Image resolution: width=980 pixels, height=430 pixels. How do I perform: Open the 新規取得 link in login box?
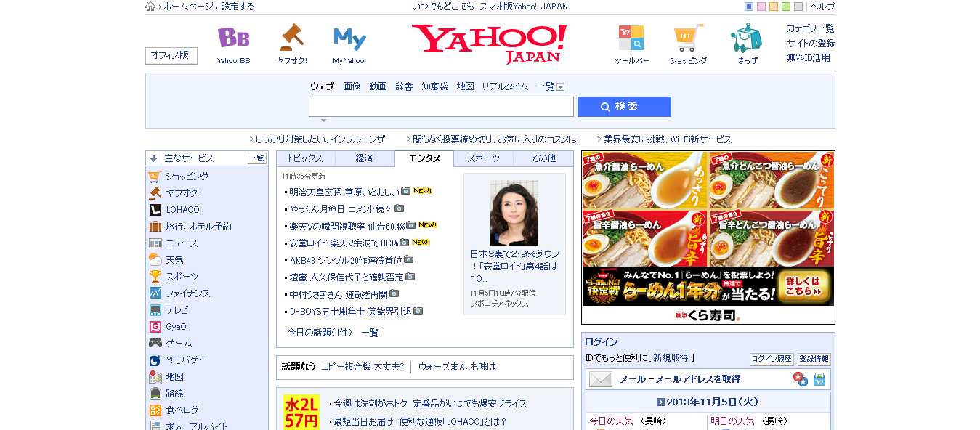[x=671, y=358]
